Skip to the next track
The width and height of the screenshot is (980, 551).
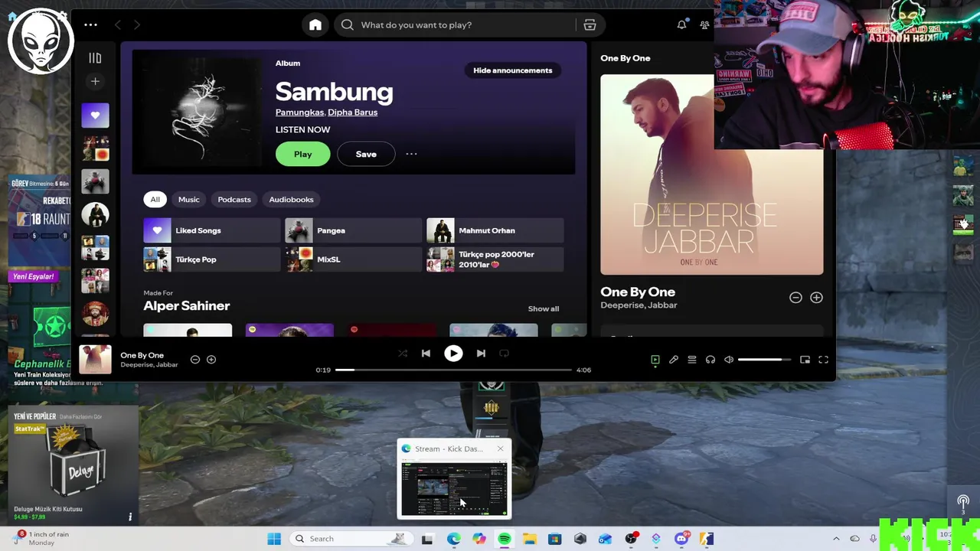(x=481, y=354)
